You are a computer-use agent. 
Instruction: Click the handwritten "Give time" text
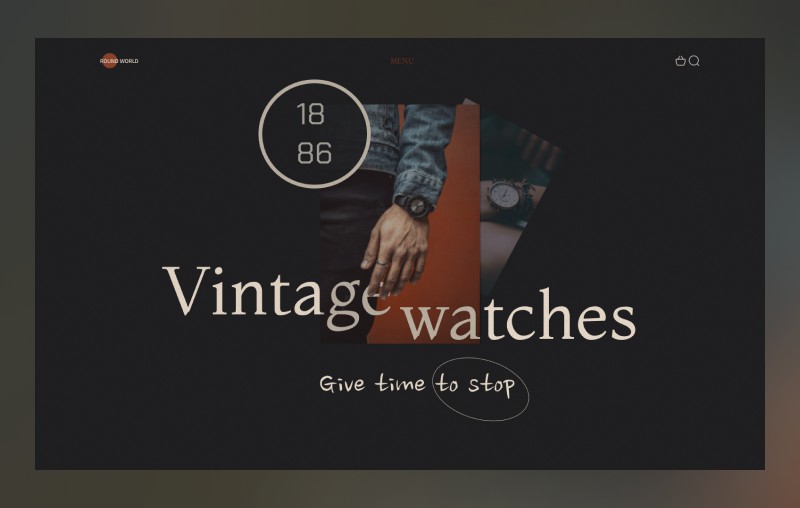[x=372, y=384]
